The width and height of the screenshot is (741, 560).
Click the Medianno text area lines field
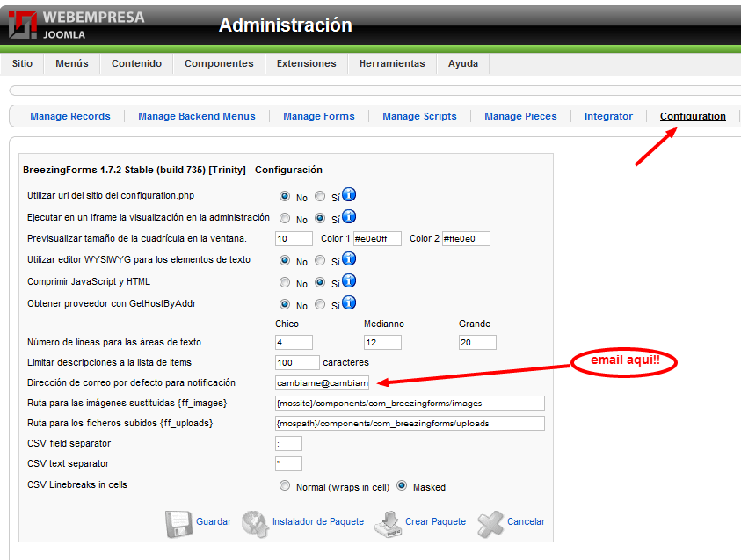pyautogui.click(x=382, y=342)
